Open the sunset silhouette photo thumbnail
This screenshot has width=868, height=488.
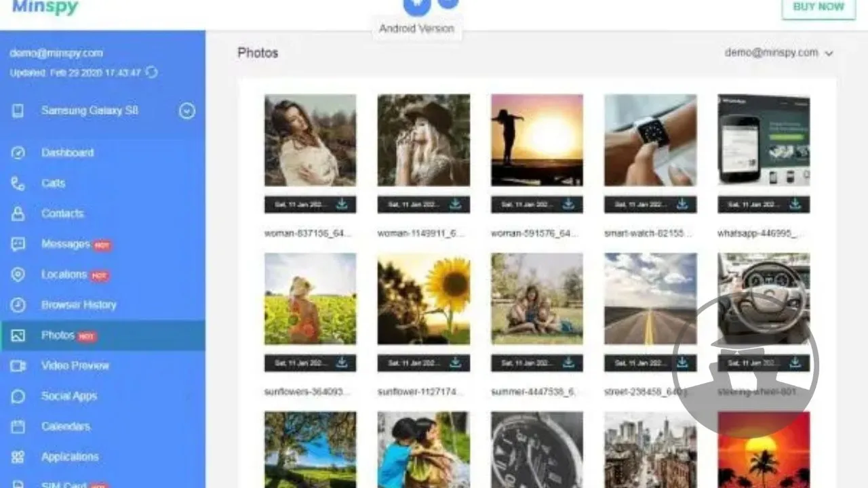pyautogui.click(x=537, y=140)
